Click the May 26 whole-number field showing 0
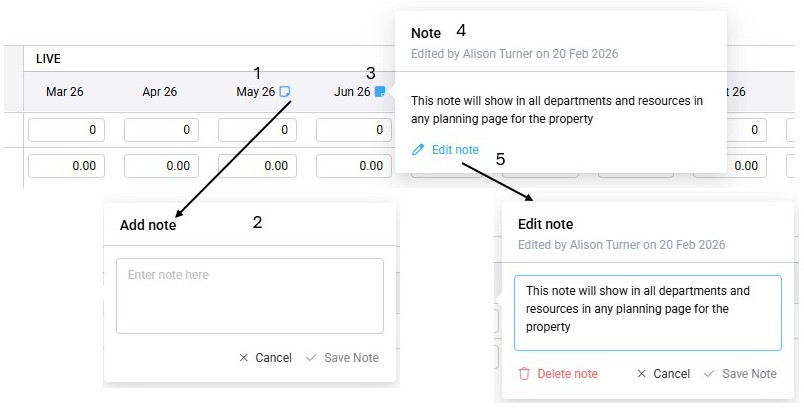The height and width of the screenshot is (409, 804). [255, 130]
